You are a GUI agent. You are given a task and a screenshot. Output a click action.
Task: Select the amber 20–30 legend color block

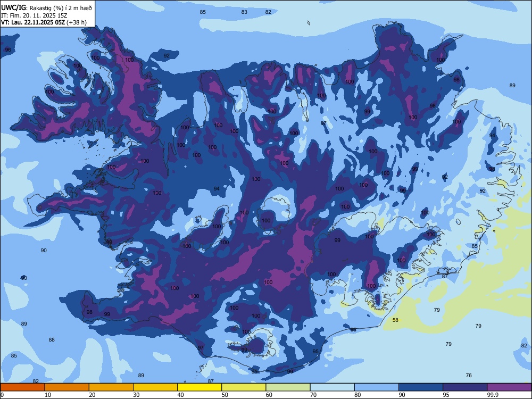pos(111,387)
